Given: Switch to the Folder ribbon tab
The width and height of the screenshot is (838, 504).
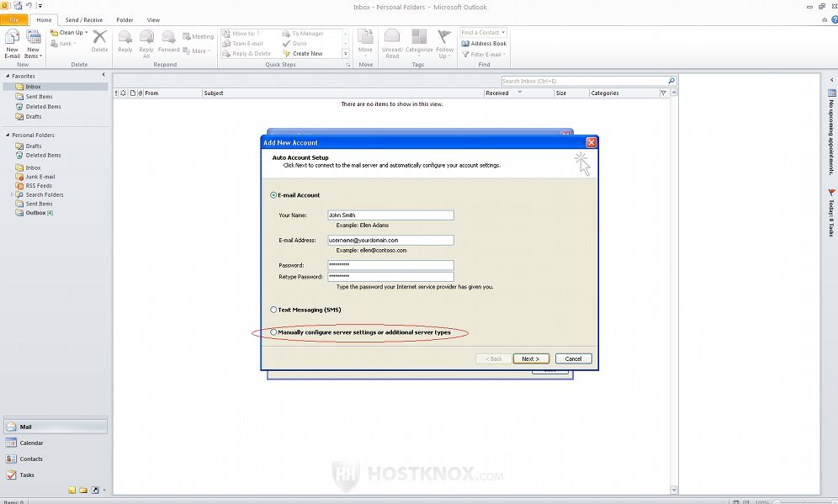Looking at the screenshot, I should (125, 20).
